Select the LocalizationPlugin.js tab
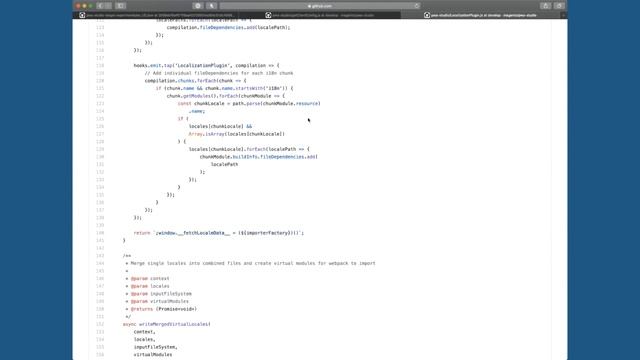Image resolution: width=640 pixels, height=360 pixels. pos(481,15)
